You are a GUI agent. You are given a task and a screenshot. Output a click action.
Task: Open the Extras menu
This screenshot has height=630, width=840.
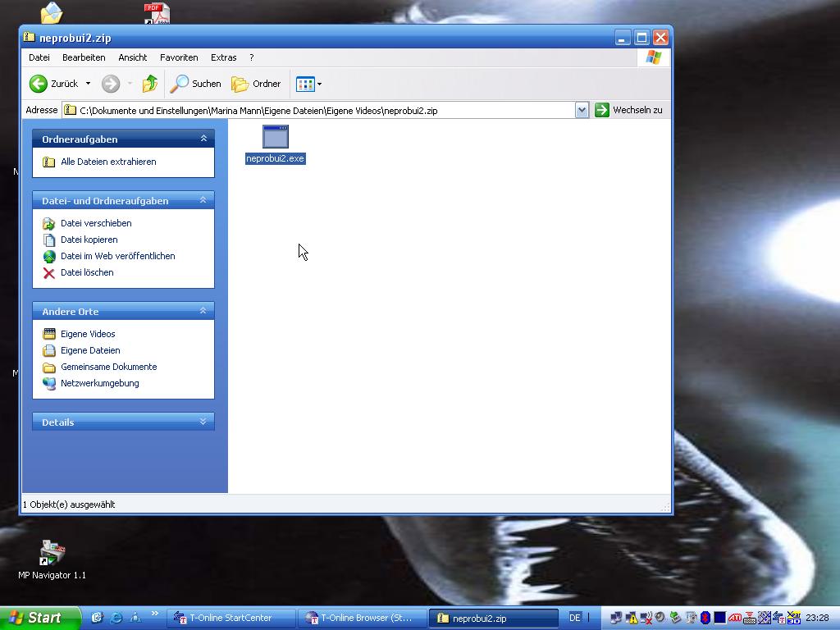click(223, 57)
